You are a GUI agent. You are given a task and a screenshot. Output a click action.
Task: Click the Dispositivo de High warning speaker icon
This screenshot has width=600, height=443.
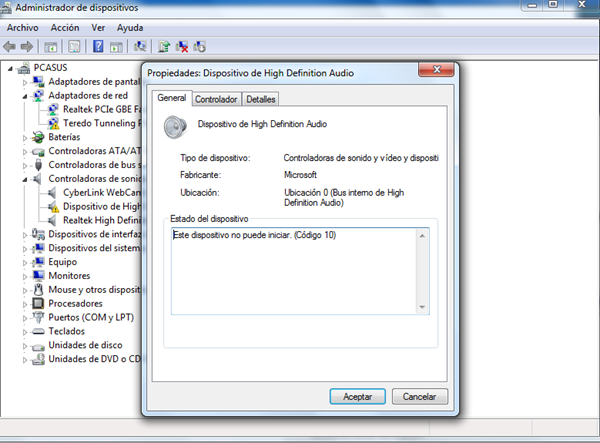coord(53,207)
